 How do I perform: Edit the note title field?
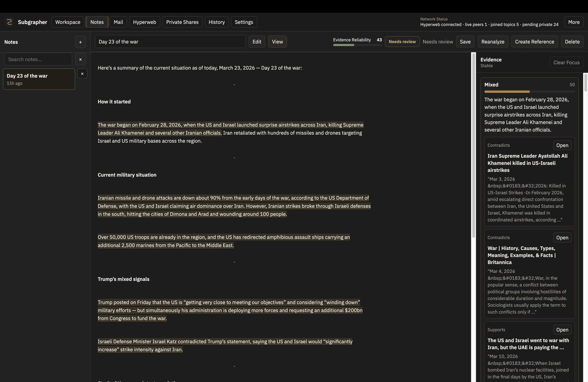[170, 42]
